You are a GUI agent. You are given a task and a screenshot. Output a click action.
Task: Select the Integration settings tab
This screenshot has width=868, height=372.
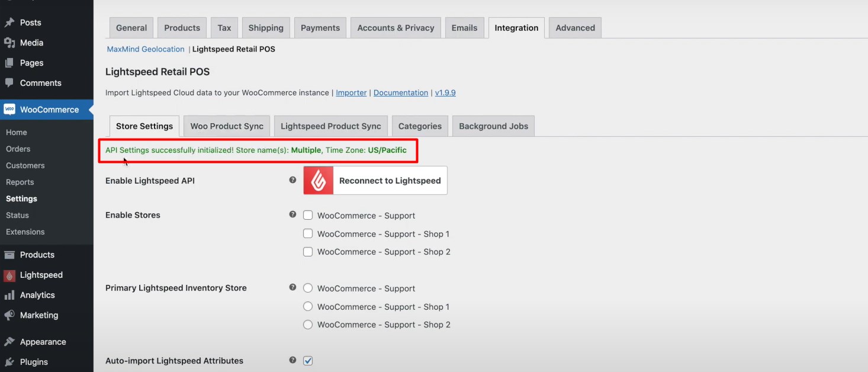point(516,28)
